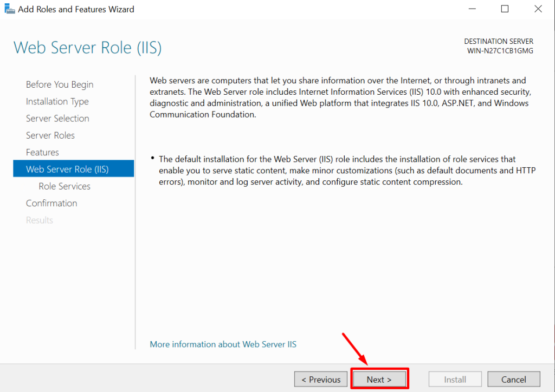The width and height of the screenshot is (555, 392).
Task: Click the destination server name WIN-N27C1CB1GMG
Action: [500, 51]
